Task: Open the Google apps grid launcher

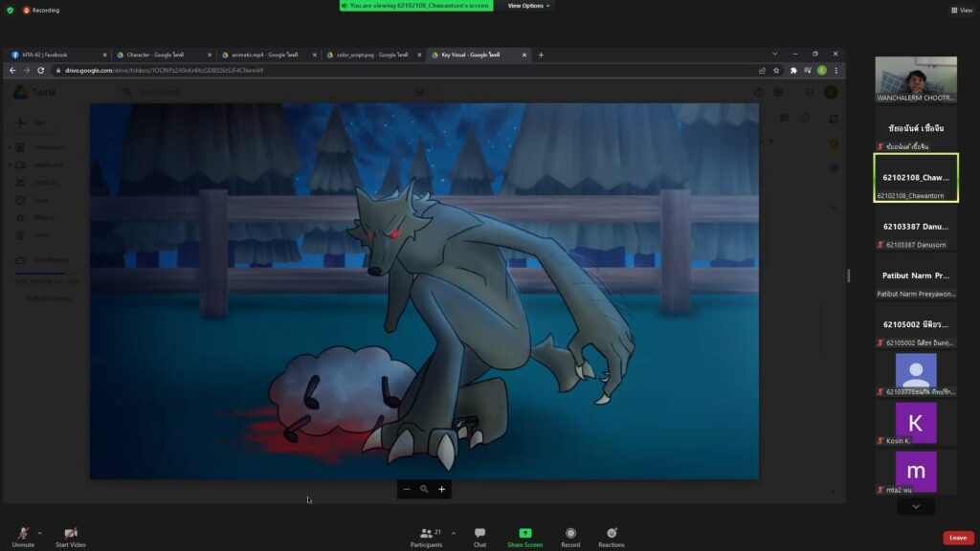Action: coord(808,92)
